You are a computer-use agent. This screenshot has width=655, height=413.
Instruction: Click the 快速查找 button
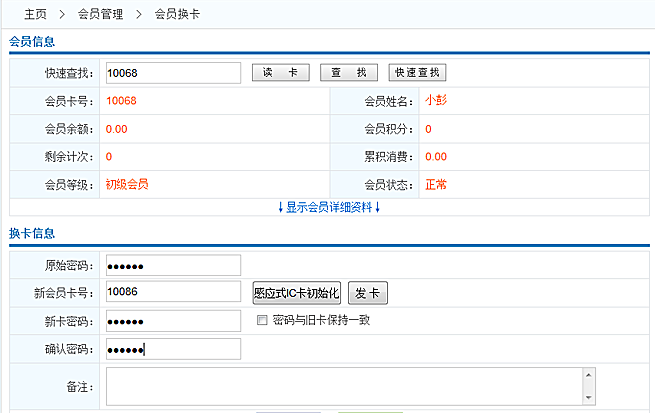[417, 73]
